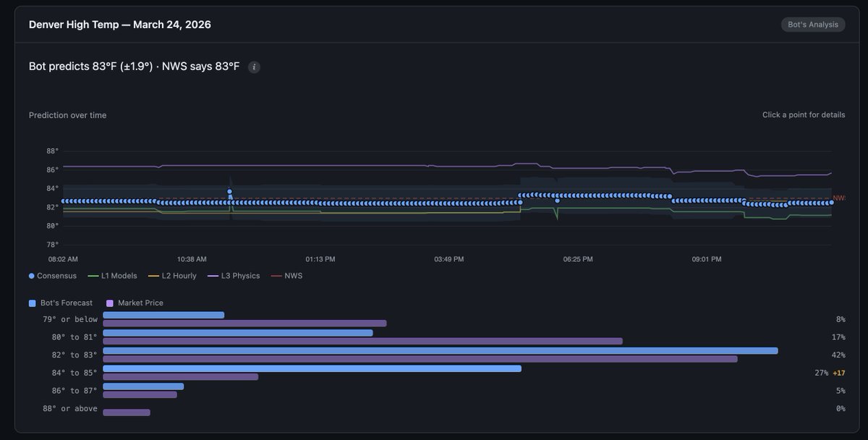The width and height of the screenshot is (868, 440).
Task: Toggle the L2 Hourly legend series
Action: tap(172, 276)
